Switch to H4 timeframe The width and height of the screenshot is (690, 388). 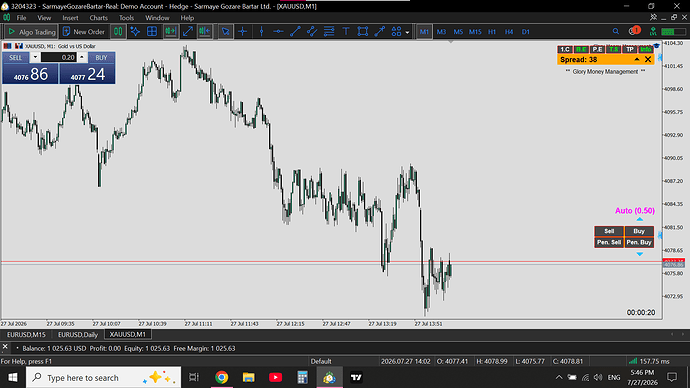[x=509, y=32]
